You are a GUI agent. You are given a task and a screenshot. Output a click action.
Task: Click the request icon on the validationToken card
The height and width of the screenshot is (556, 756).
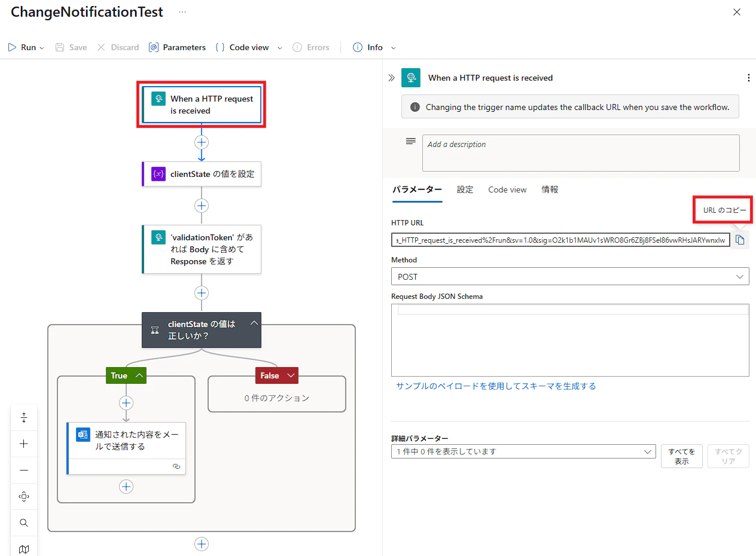pyautogui.click(x=158, y=237)
